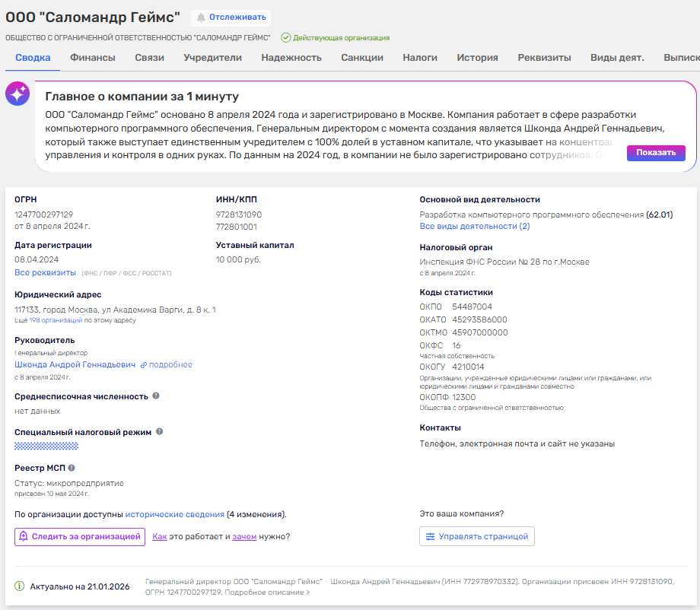The image size is (700, 610).
Task: Open the исторические сведения link
Action: [x=174, y=515]
